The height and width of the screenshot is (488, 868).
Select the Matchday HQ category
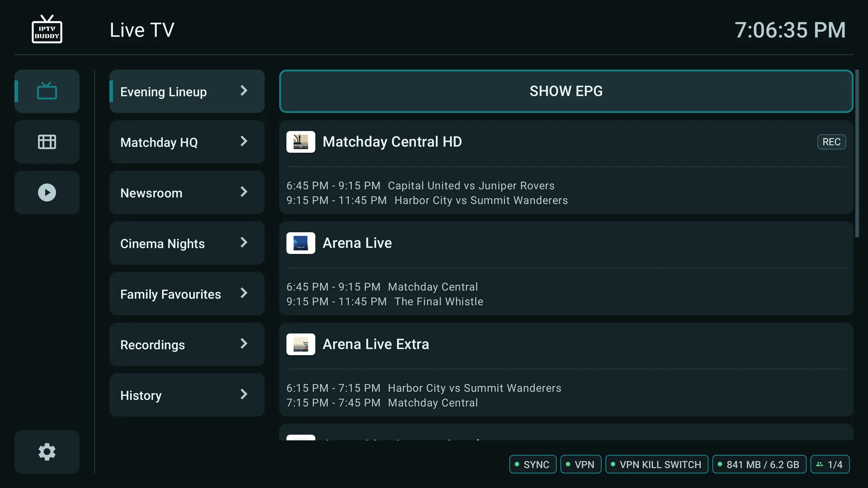(x=187, y=142)
